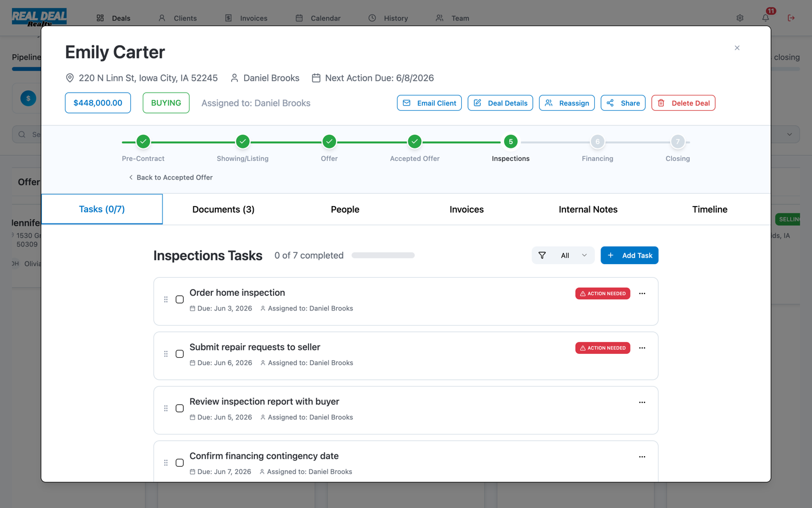Image resolution: width=812 pixels, height=508 pixels.
Task: Click the Inspections tasks progress bar
Action: click(383, 255)
